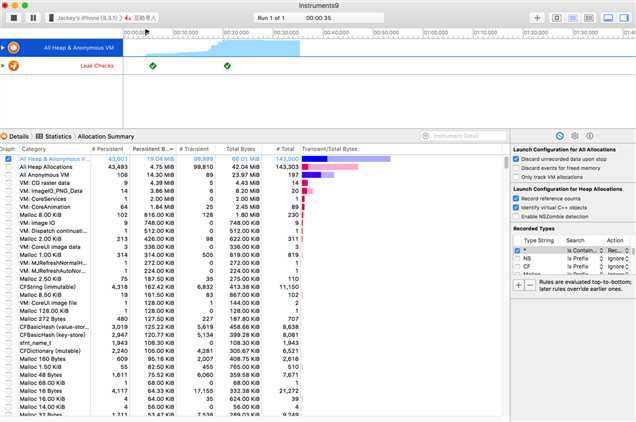The image size is (636, 422).
Task: Check graph box for All Heap Allocations
Action: tap(8, 167)
